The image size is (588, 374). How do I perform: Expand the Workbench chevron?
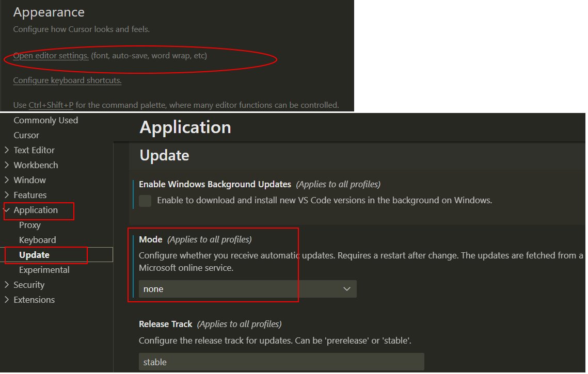coord(7,165)
